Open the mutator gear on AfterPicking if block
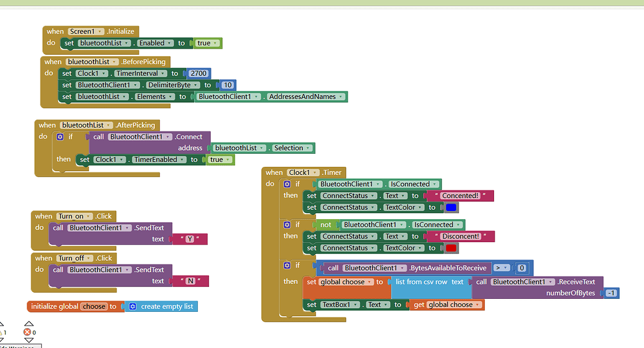644x348 pixels. click(x=60, y=137)
